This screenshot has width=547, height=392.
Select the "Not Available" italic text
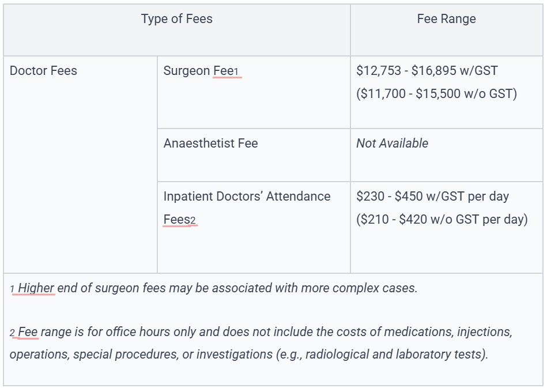392,144
